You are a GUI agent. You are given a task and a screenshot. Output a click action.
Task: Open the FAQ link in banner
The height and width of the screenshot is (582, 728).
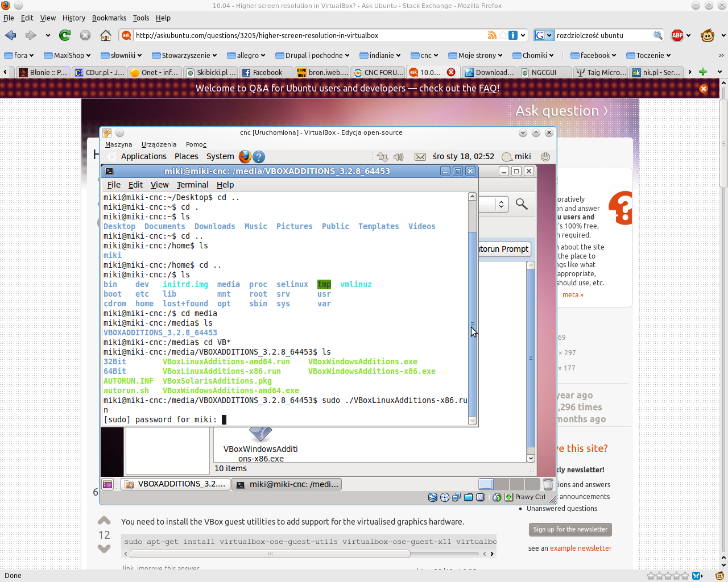(x=489, y=88)
